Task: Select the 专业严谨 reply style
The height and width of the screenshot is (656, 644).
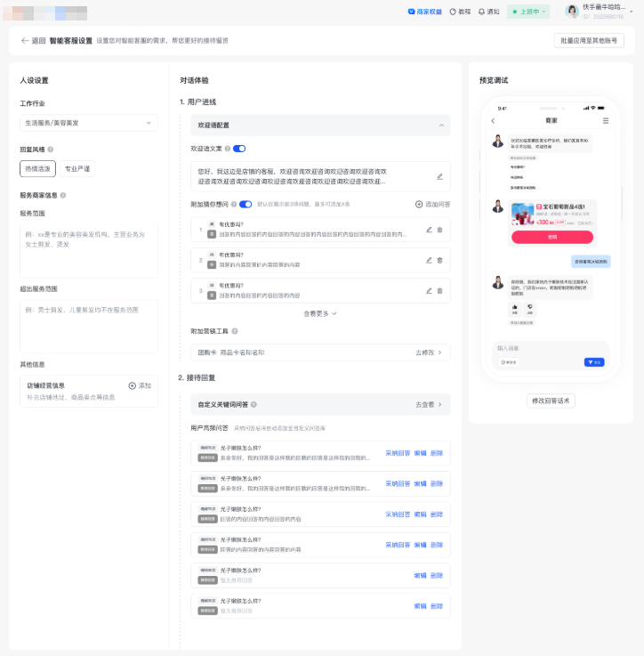Action: coord(77,168)
